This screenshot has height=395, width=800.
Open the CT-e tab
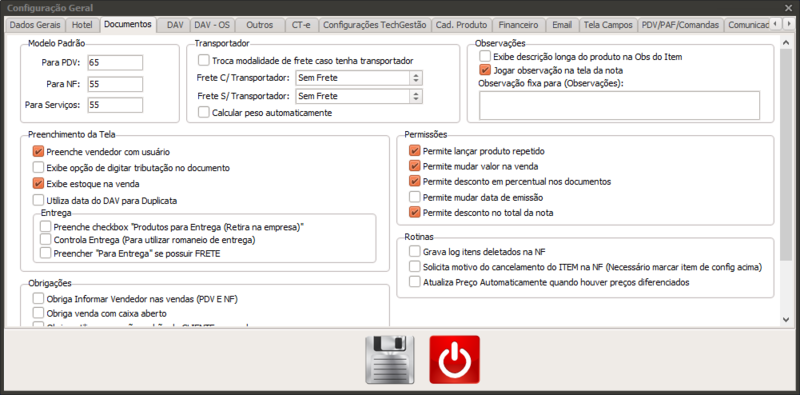point(302,24)
